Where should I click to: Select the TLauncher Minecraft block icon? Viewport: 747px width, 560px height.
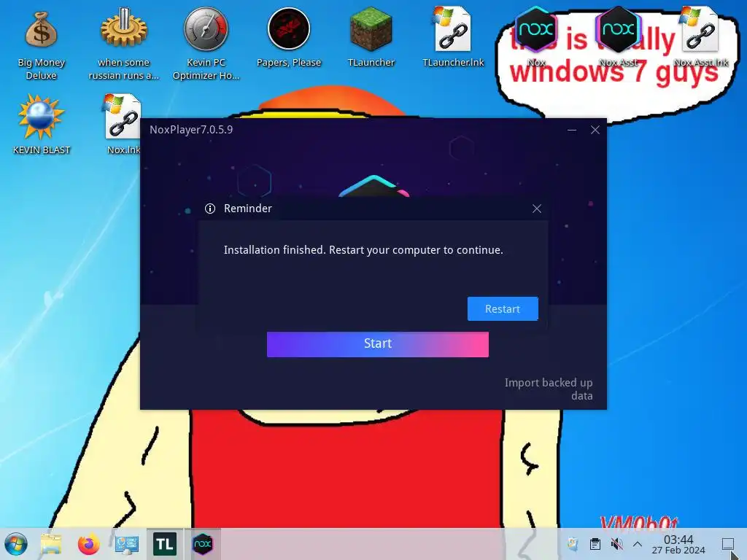[x=371, y=38]
